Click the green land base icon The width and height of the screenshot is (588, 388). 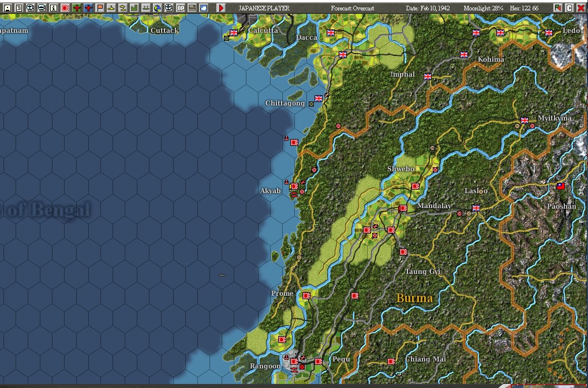click(134, 7)
